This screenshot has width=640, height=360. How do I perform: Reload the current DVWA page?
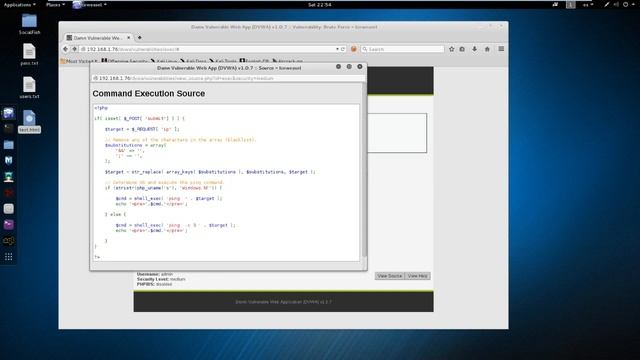coord(343,49)
